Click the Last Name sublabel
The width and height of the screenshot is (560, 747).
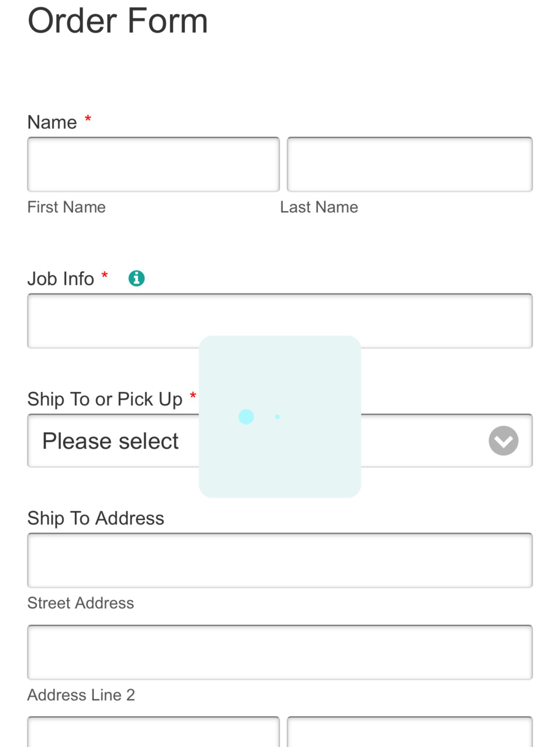pos(319,207)
